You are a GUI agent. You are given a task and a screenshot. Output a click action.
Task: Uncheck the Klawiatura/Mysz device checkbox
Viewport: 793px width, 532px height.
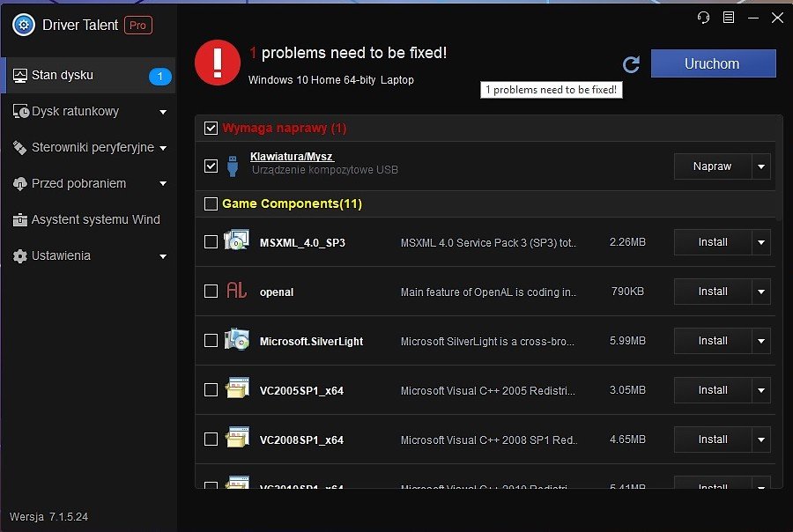[211, 166]
